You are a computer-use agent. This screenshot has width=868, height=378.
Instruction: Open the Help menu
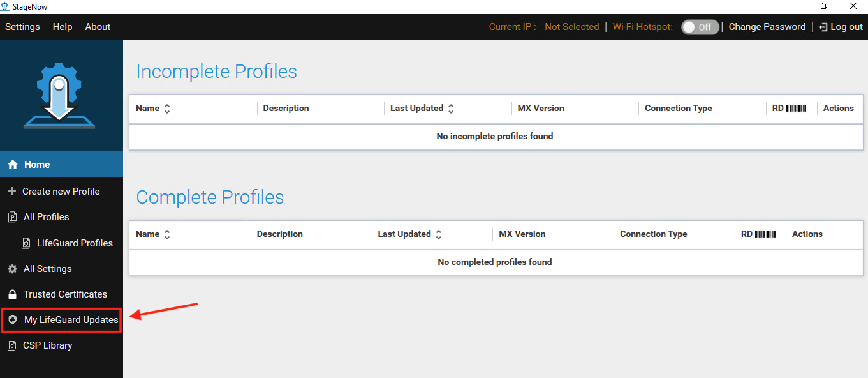pyautogui.click(x=63, y=27)
